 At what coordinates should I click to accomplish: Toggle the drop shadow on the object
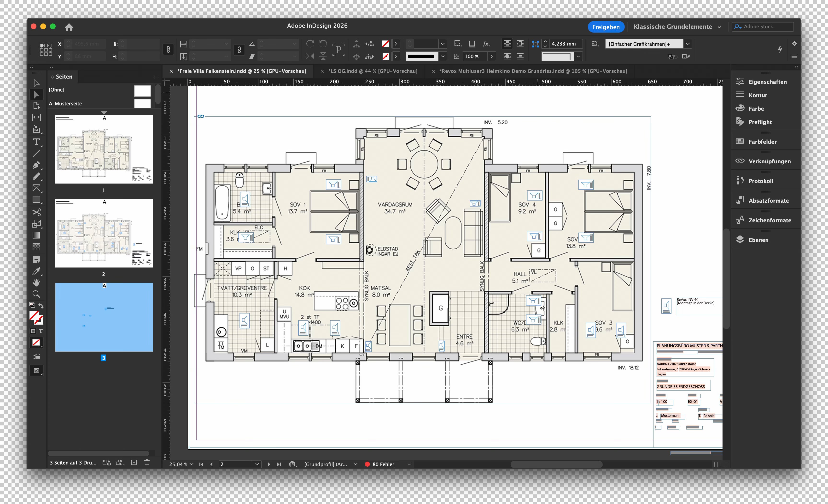[472, 44]
